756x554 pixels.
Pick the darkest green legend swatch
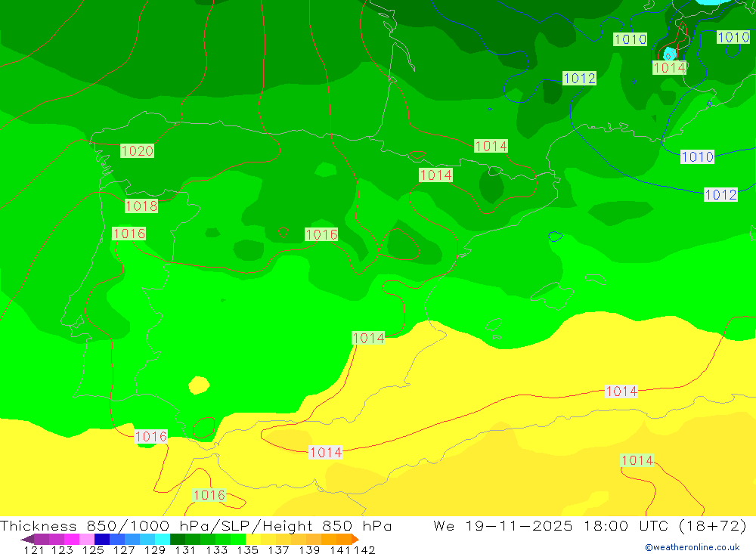(178, 539)
